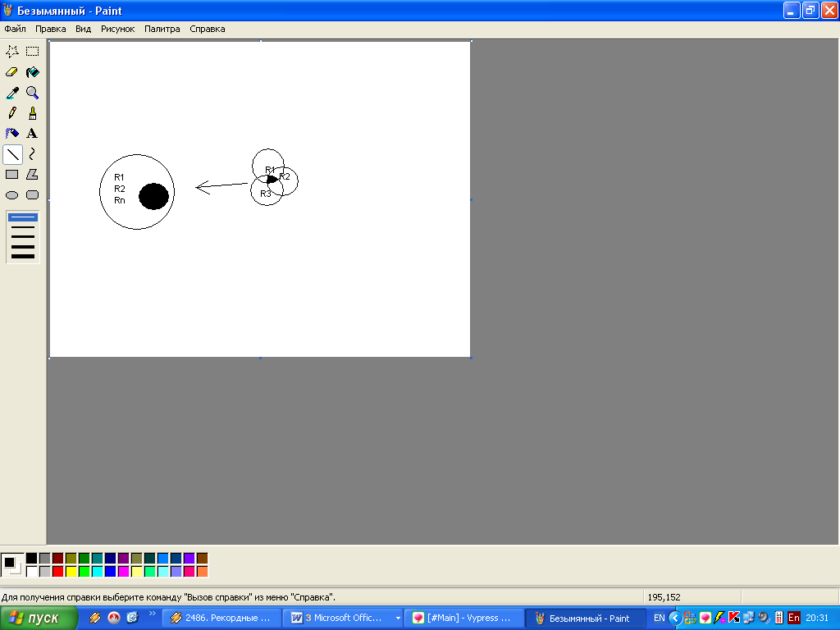Select the rectangular Select tool
Viewport: 840px width, 630px height.
33,52
